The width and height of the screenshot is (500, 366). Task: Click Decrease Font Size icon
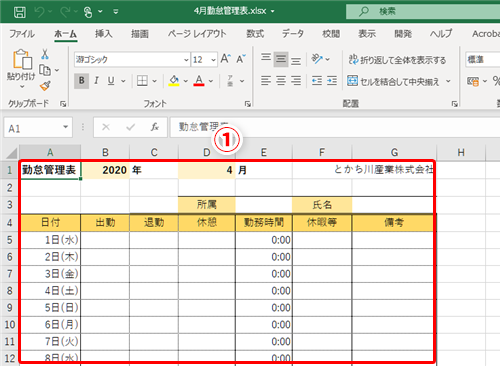(x=241, y=59)
